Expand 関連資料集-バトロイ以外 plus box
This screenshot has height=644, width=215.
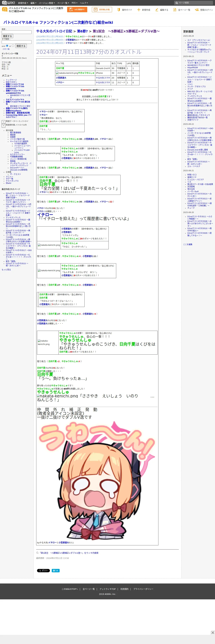(x=4, y=126)
